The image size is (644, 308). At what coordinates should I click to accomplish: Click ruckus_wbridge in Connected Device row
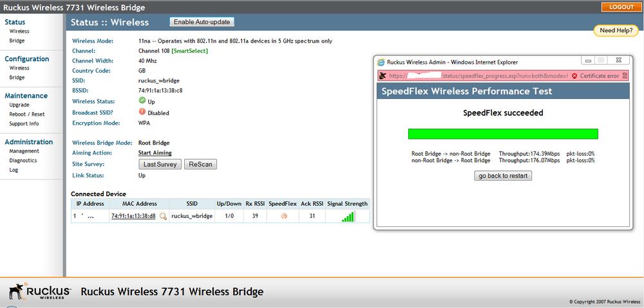click(192, 216)
